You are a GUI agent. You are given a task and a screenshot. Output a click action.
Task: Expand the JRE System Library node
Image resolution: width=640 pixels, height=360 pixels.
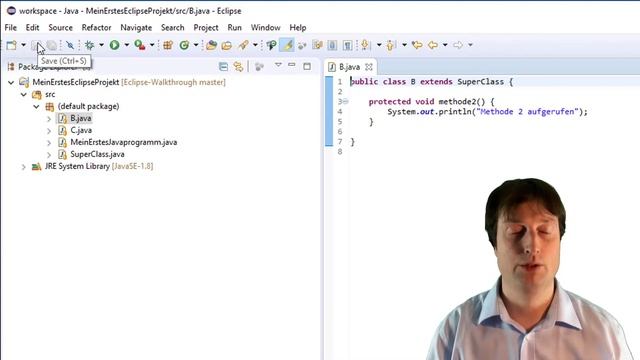tap(24, 167)
